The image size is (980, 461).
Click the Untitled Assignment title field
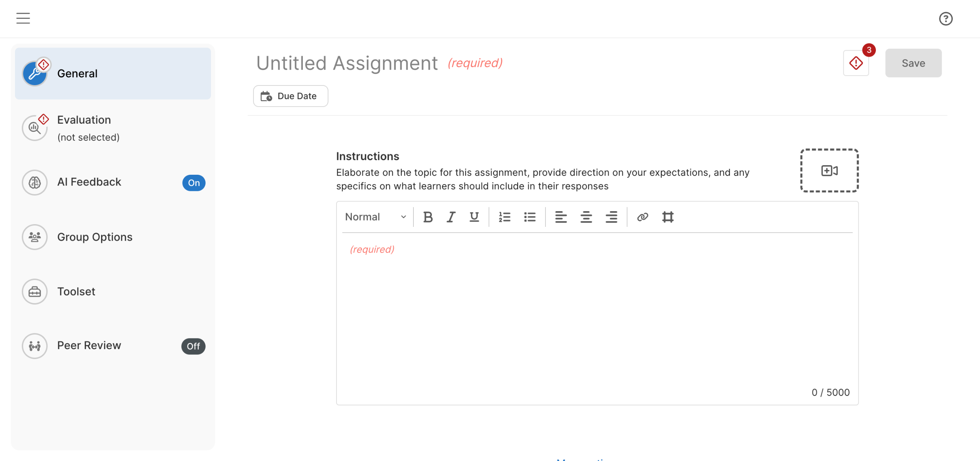pyautogui.click(x=347, y=63)
